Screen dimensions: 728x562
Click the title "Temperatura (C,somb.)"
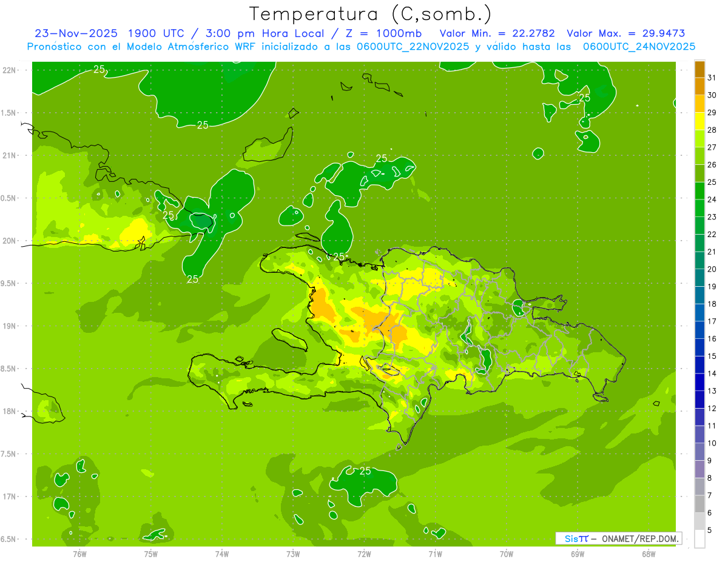370,14
